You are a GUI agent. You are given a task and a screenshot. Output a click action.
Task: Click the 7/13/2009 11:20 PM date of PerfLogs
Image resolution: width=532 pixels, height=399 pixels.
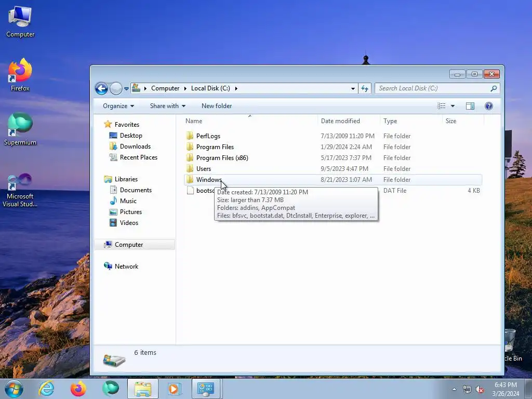348,136
